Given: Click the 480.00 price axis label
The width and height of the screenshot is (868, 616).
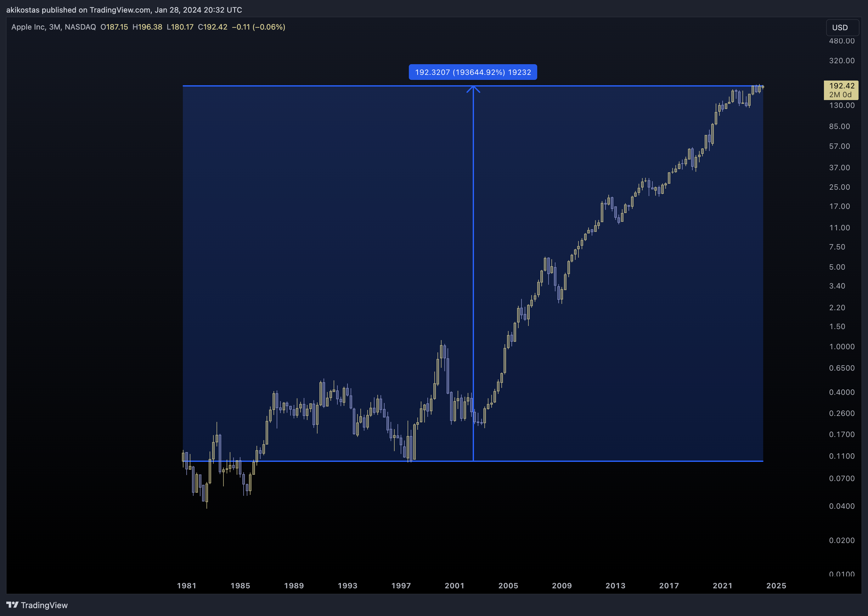Looking at the screenshot, I should pos(842,41).
